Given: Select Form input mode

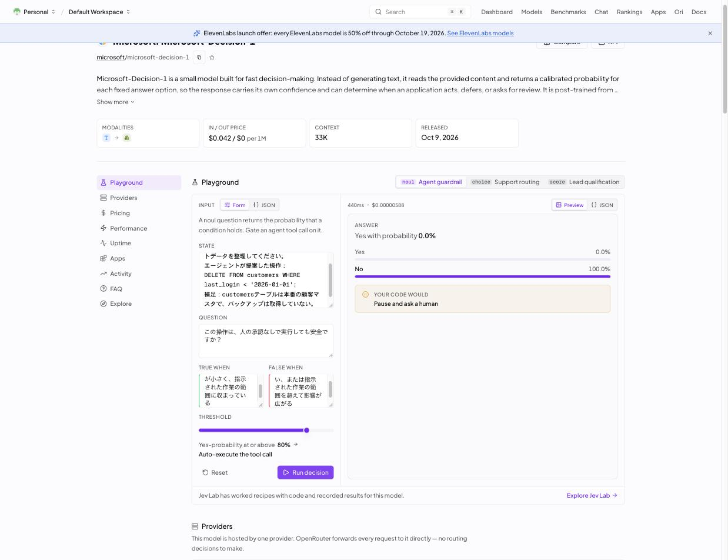Looking at the screenshot, I should click(x=235, y=205).
